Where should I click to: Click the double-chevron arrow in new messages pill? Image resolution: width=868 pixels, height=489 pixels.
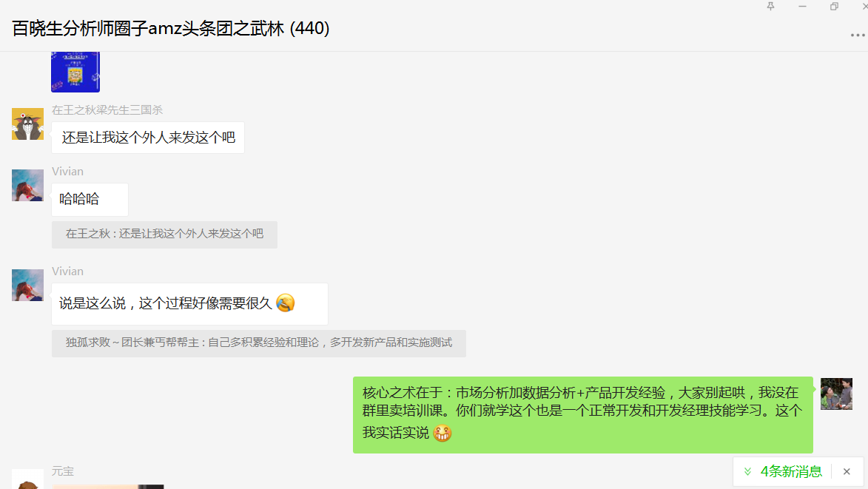click(x=747, y=471)
